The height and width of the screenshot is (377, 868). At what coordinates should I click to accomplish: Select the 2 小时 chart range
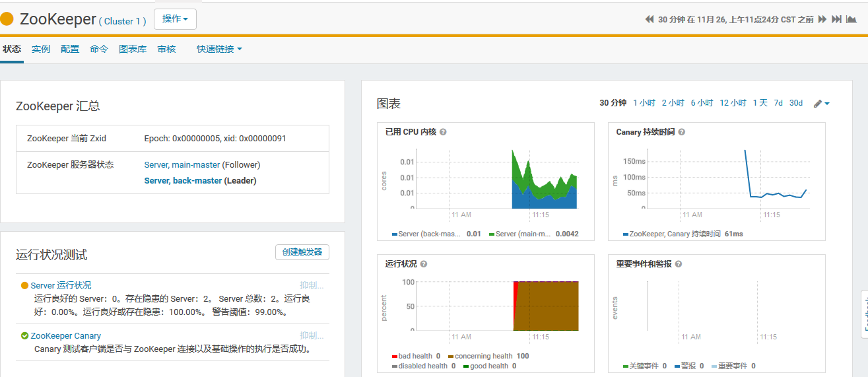[x=673, y=103]
